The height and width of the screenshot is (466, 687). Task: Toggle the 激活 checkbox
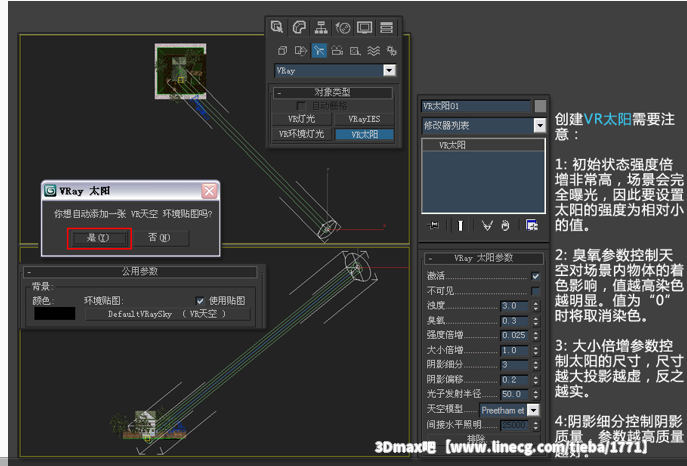tap(535, 276)
